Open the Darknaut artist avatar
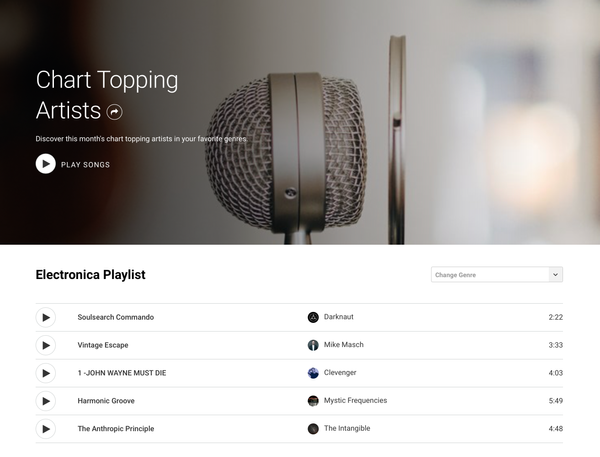Screen dimensions: 600x457 (313, 317)
